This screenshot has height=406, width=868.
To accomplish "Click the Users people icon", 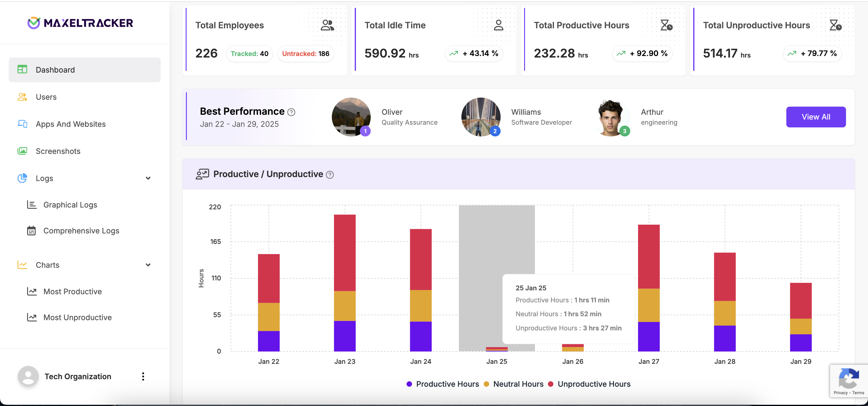I will (22, 97).
